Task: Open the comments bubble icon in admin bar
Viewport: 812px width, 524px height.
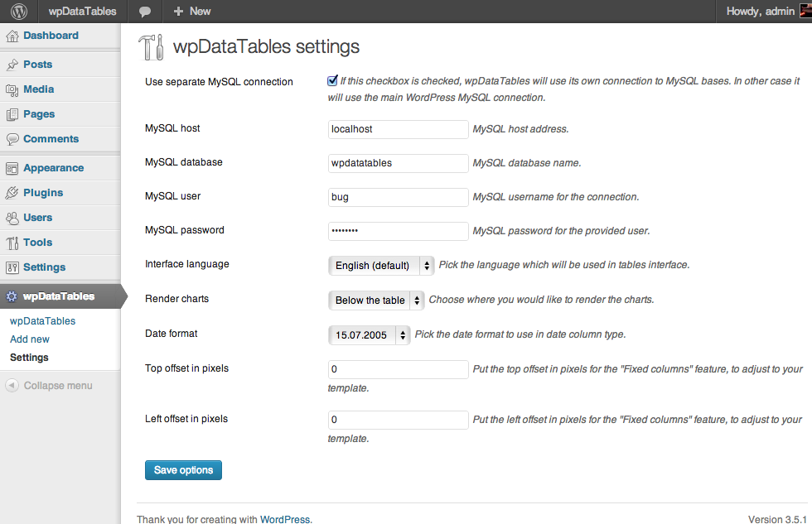Action: 145,12
